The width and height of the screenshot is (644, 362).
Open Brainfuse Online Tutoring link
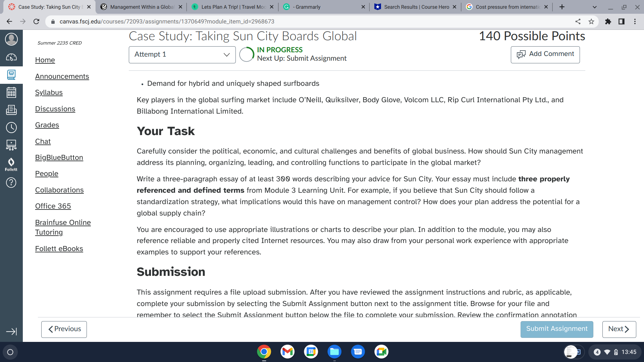coord(63,227)
